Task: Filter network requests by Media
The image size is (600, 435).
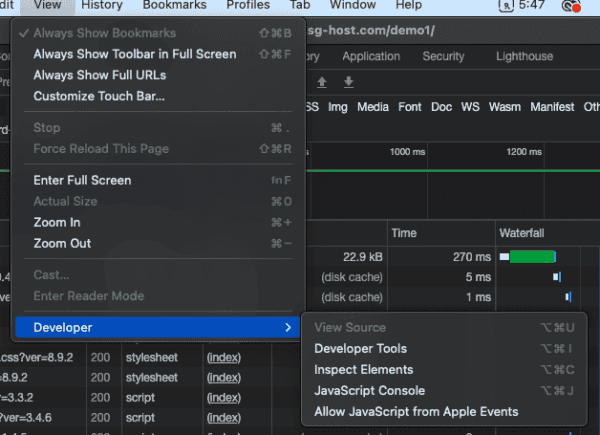Action: [373, 107]
